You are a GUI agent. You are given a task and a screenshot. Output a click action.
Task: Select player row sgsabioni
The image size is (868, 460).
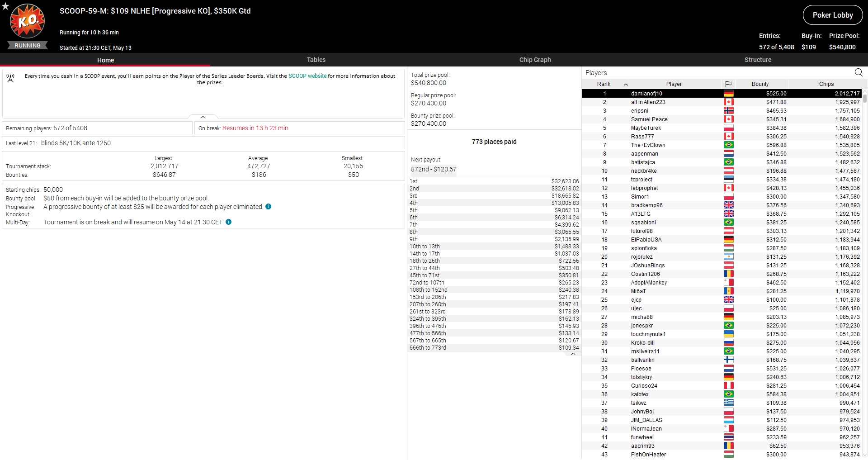click(722, 223)
